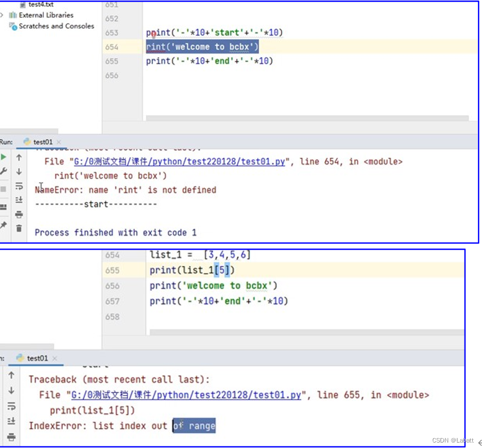Open test01.py link at line 655 traceback
This screenshot has height=448, width=482.
click(186, 395)
